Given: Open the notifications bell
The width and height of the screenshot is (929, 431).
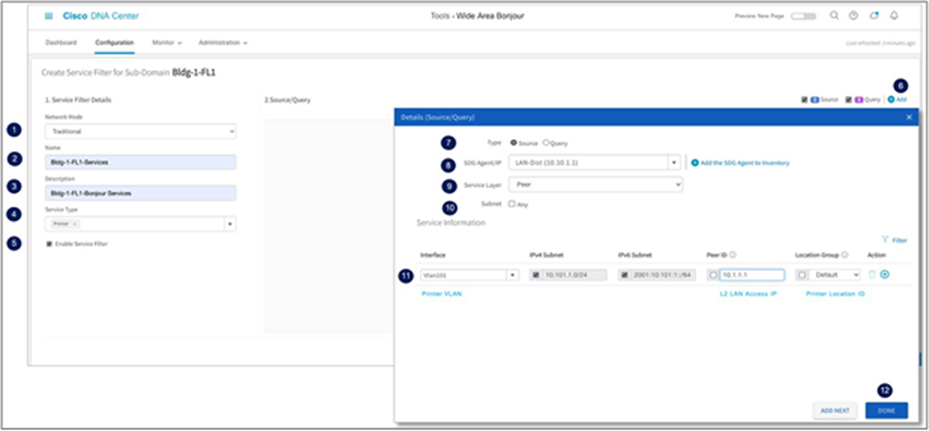Looking at the screenshot, I should [894, 16].
